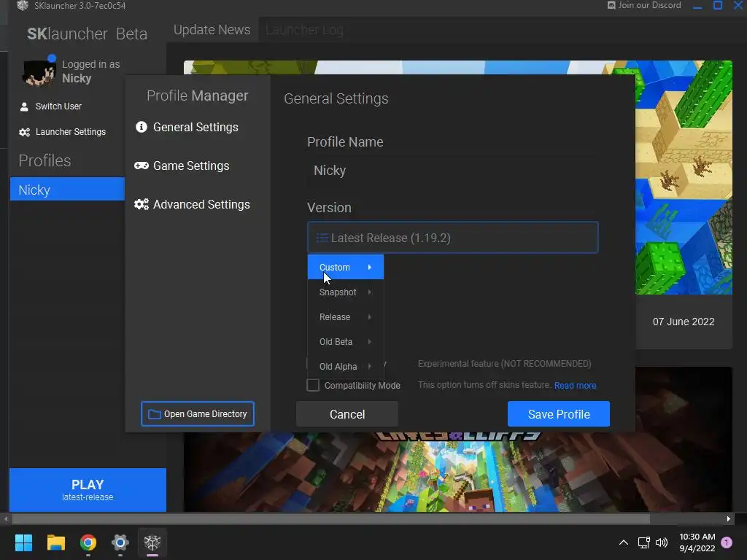The image size is (747, 560).
Task: Click the scrollbar left arrow
Action: coord(5,518)
